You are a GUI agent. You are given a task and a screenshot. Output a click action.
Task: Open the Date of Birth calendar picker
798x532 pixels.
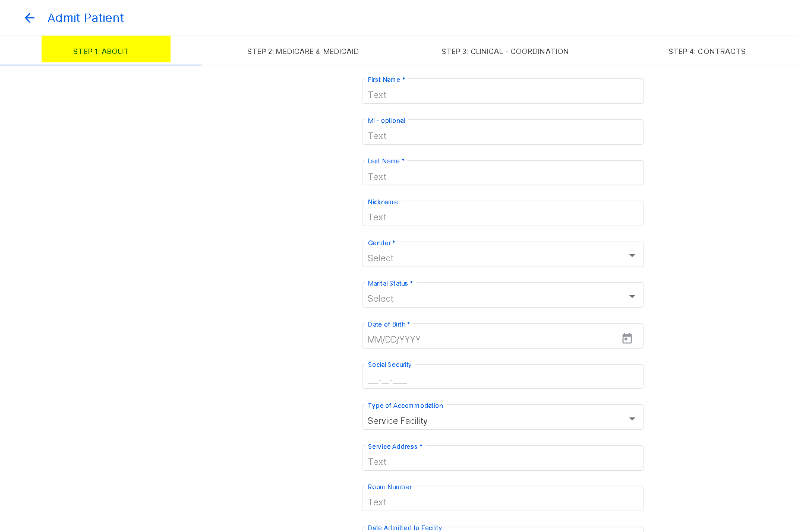click(x=627, y=338)
